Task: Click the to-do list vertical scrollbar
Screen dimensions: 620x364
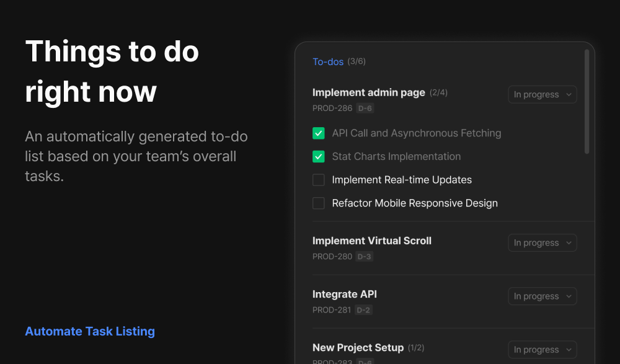Action: coord(587,102)
